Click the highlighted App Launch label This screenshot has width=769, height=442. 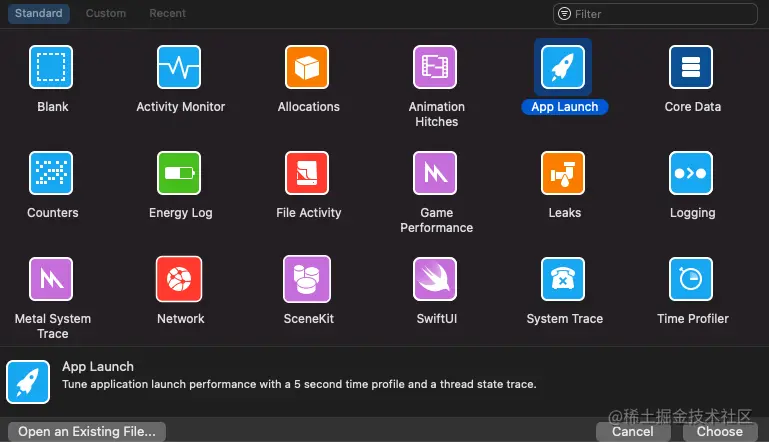(x=564, y=107)
